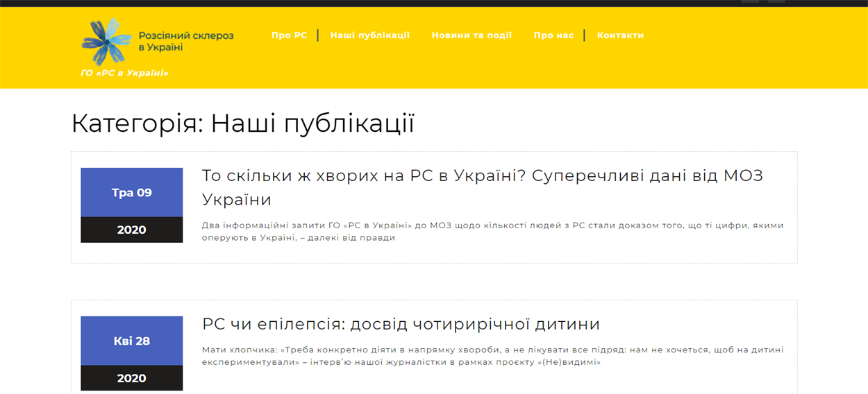The image size is (868, 394).
Task: Click excerpt starting 'Два інформаційні запити'
Action: tap(492, 232)
